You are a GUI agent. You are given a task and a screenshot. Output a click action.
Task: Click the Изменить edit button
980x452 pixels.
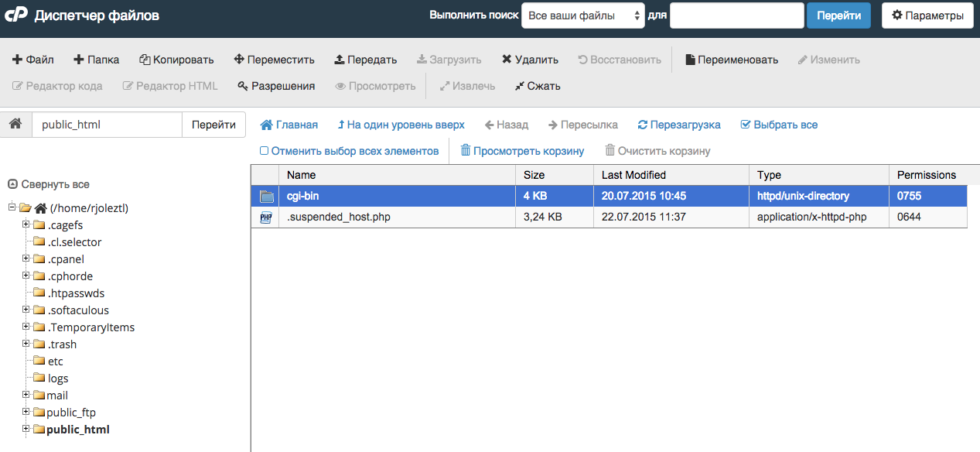pos(829,60)
